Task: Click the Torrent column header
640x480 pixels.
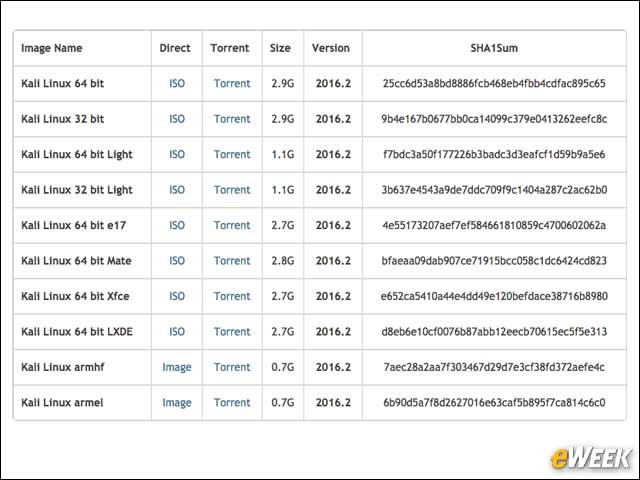Action: point(230,48)
